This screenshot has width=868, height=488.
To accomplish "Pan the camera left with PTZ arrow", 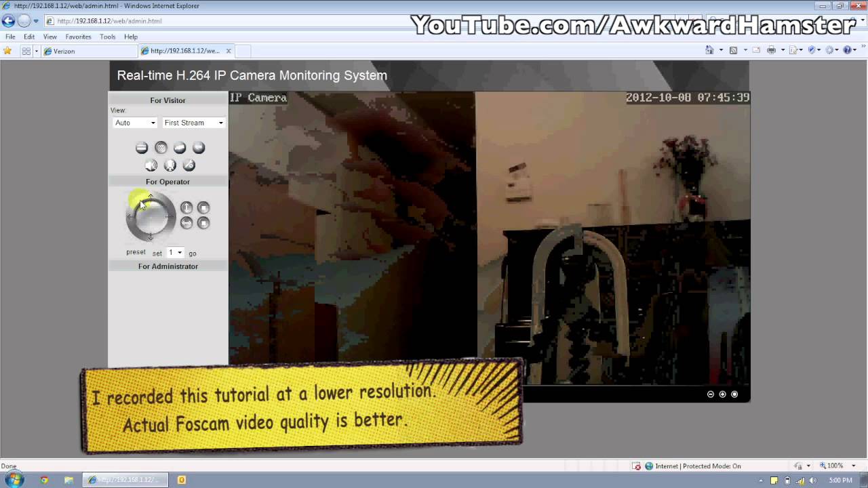I will [130, 217].
